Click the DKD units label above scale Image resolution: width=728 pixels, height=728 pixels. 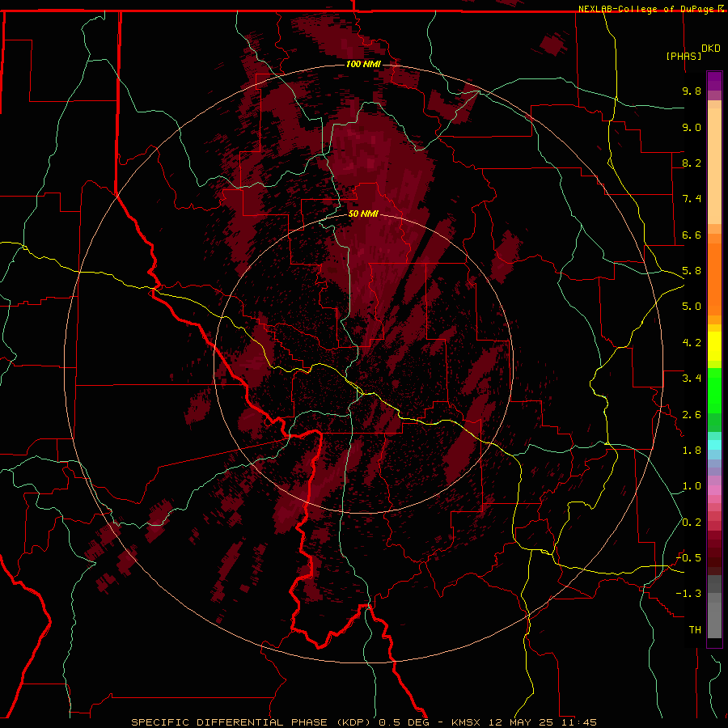point(711,49)
